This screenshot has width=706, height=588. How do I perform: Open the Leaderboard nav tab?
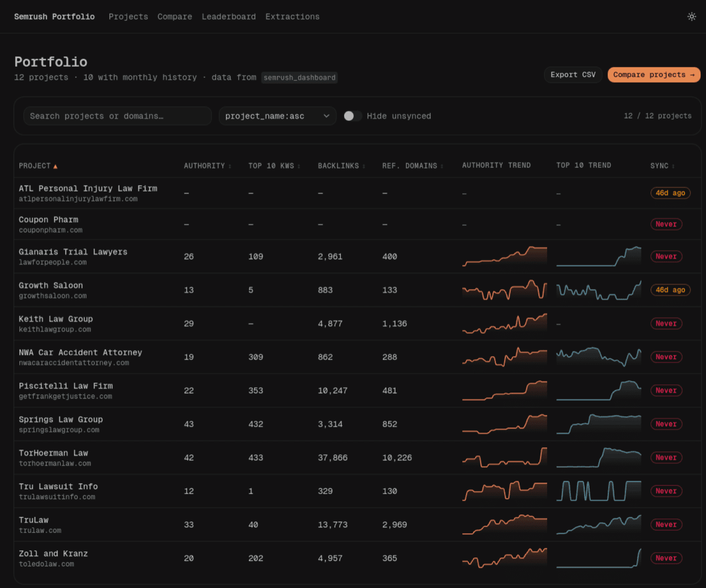coord(229,17)
